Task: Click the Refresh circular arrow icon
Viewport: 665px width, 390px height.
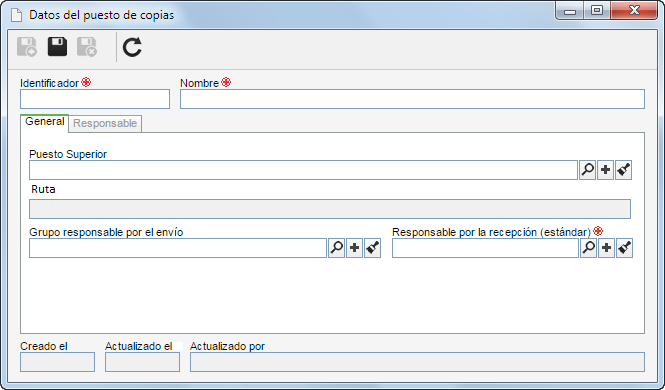Action: tap(132, 47)
